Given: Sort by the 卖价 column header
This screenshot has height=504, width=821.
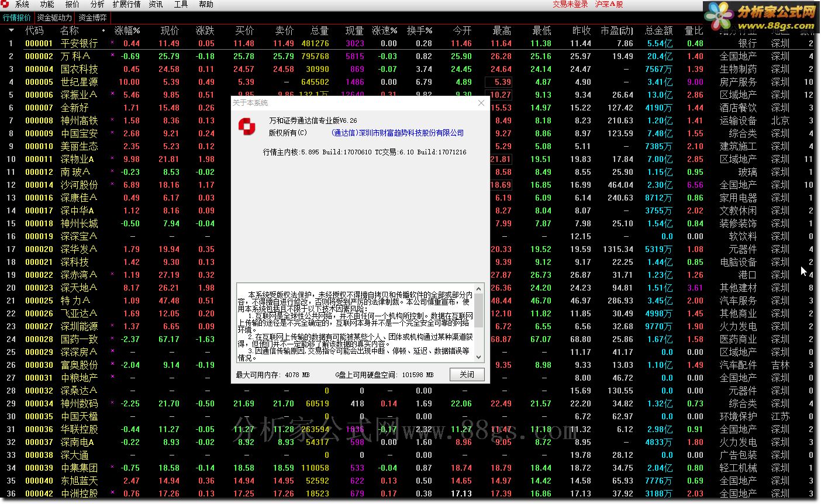Looking at the screenshot, I should click(x=284, y=30).
